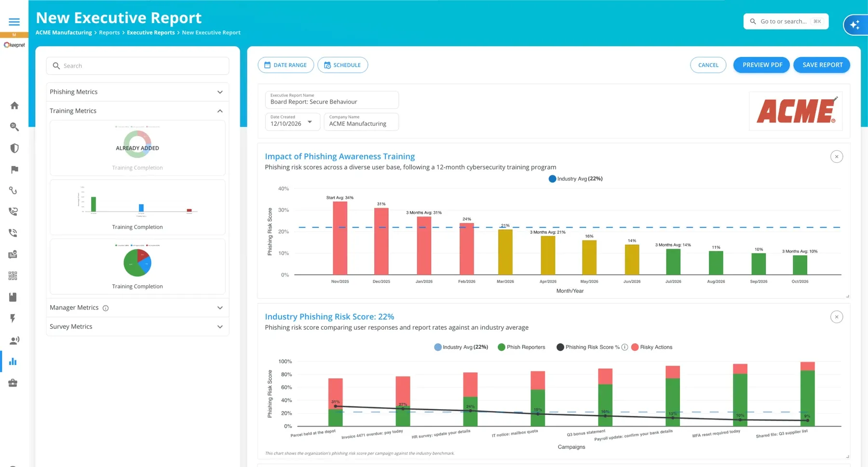The width and height of the screenshot is (868, 467).
Task: Toggle Industry Avg legend in first chart
Action: click(575, 179)
